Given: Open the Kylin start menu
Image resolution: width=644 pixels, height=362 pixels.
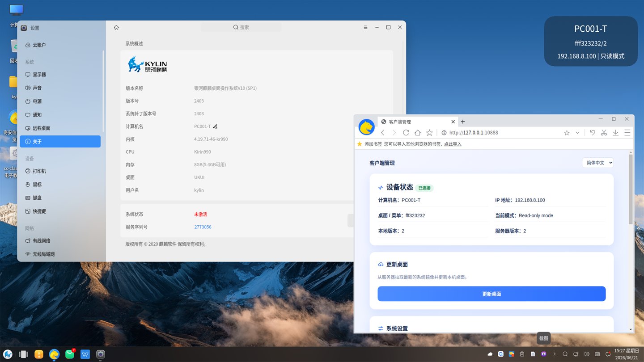Looking at the screenshot, I should point(8,354).
